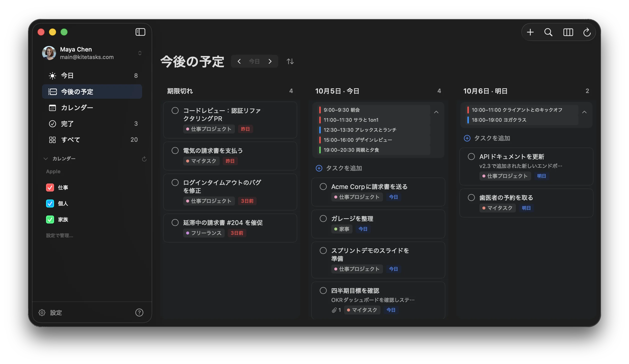The width and height of the screenshot is (629, 364).
Task: Click Maya Chen's avatar picture
Action: coord(49,53)
